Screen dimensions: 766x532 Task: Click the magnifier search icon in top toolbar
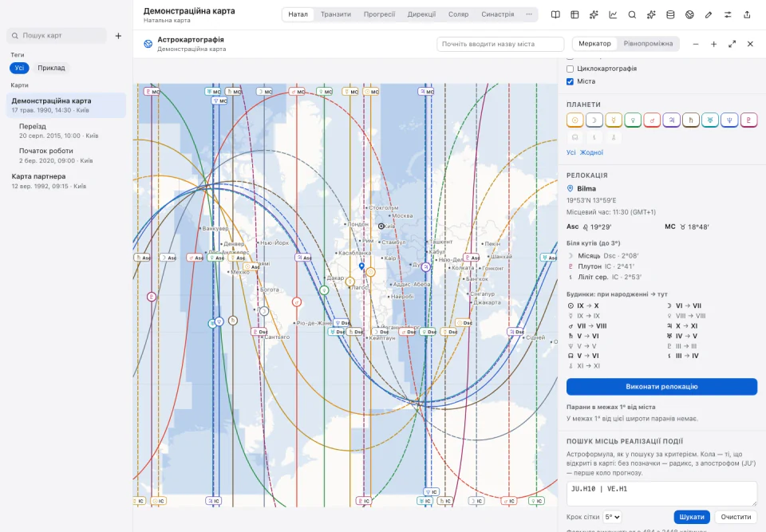[632, 14]
